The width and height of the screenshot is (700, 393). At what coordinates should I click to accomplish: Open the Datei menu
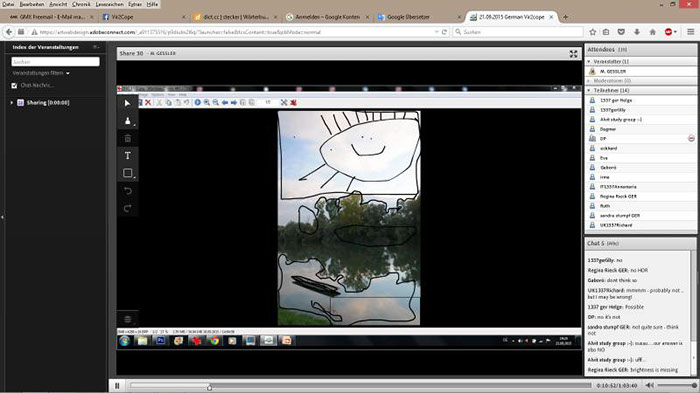pyautogui.click(x=8, y=4)
